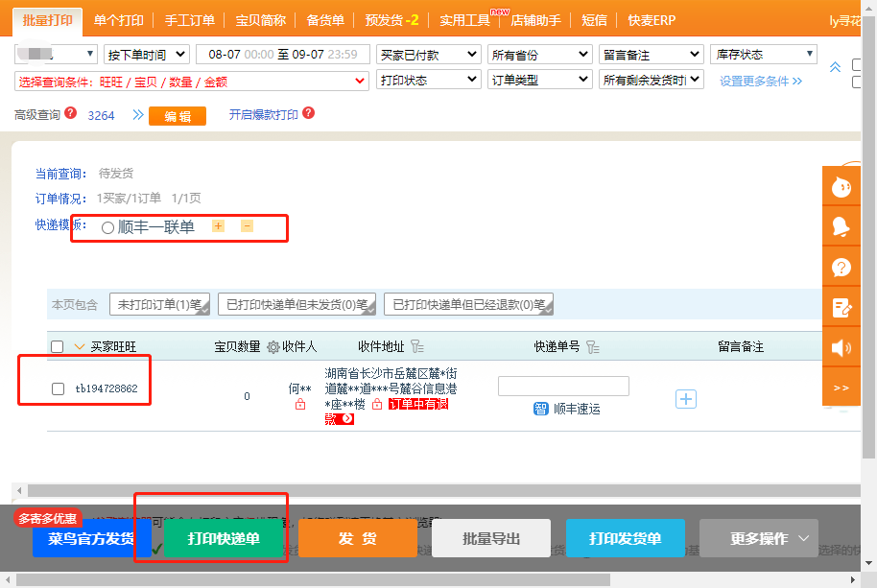Screen dimensions: 877x588
Task: Click the table's horizontal scrollbar
Action: (444, 491)
